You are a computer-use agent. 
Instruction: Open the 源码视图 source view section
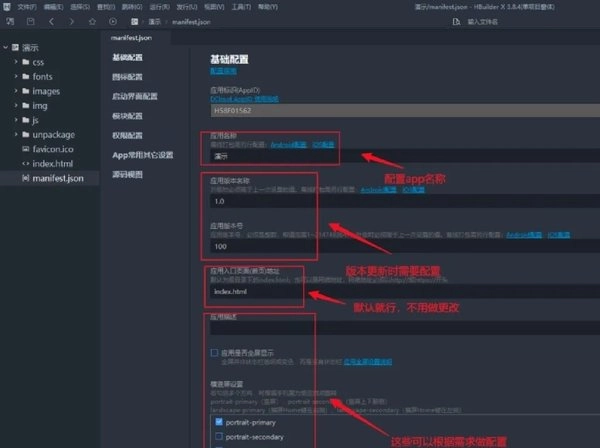click(129, 174)
